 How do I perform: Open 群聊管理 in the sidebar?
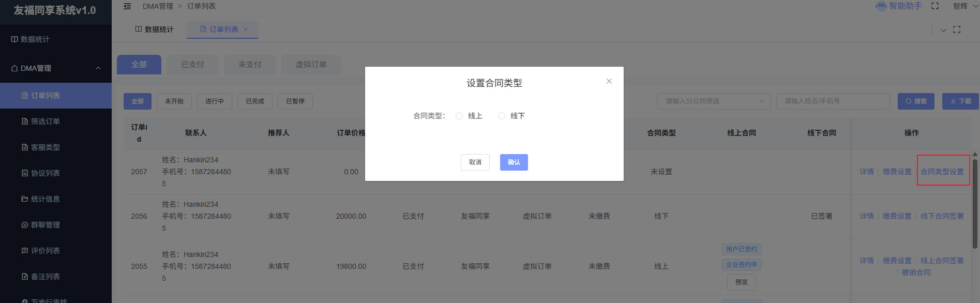45,225
